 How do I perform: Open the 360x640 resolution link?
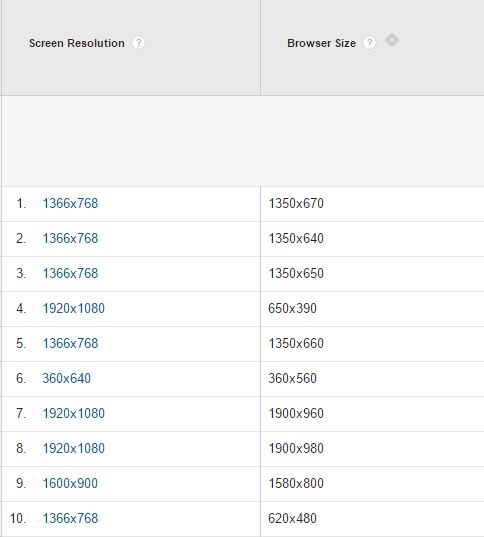pyautogui.click(x=66, y=378)
